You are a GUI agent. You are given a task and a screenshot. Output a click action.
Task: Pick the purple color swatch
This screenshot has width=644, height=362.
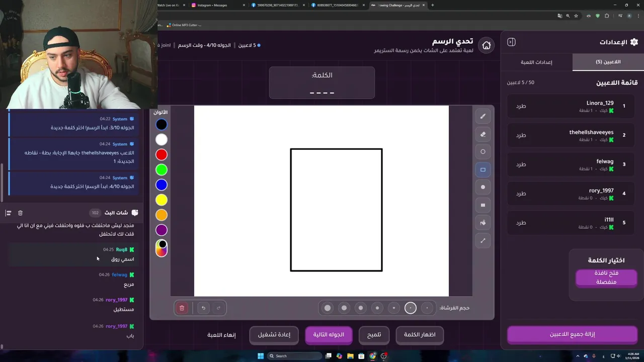161,230
